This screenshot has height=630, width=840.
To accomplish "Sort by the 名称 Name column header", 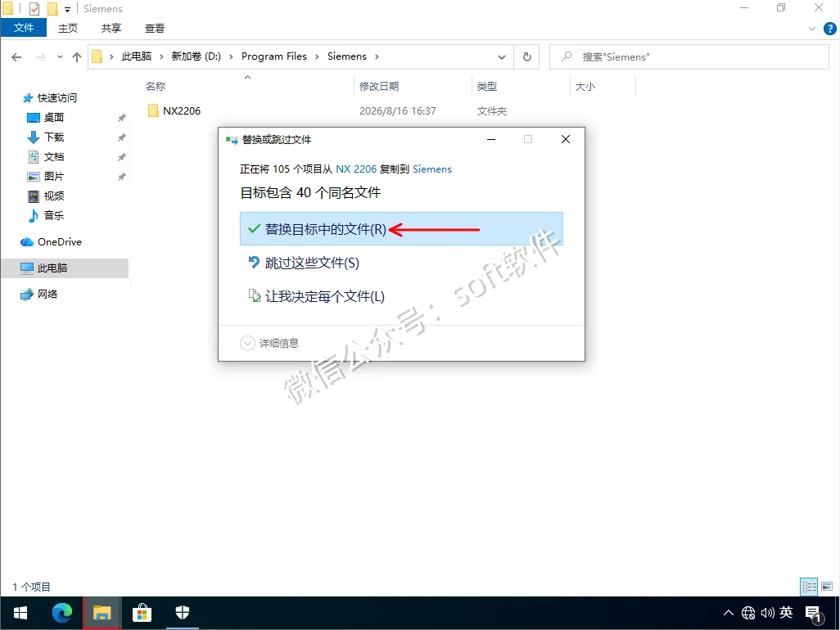I will 156,86.
